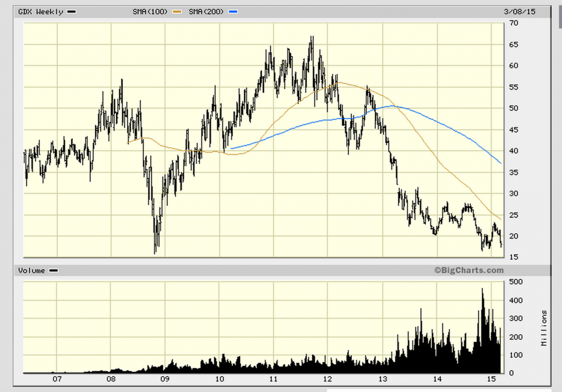The image size is (562, 392).
Task: Click the blue SMA(200) legend swatch
Action: [233, 12]
